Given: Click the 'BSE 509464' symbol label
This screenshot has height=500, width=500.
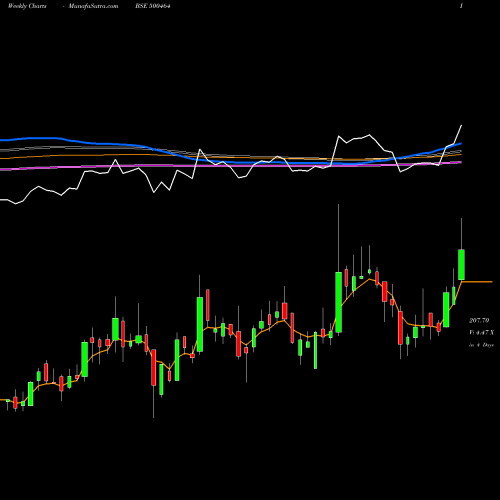Looking at the screenshot, I should [x=153, y=6].
